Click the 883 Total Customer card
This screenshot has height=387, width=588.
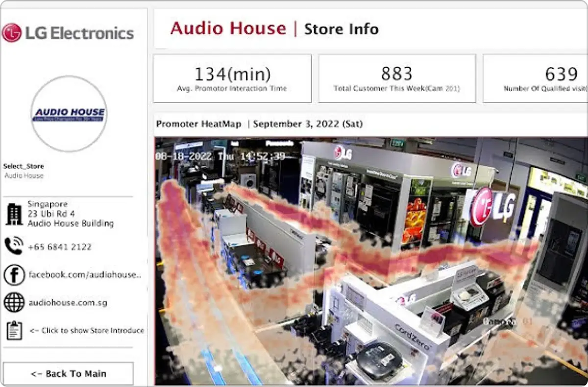(397, 78)
